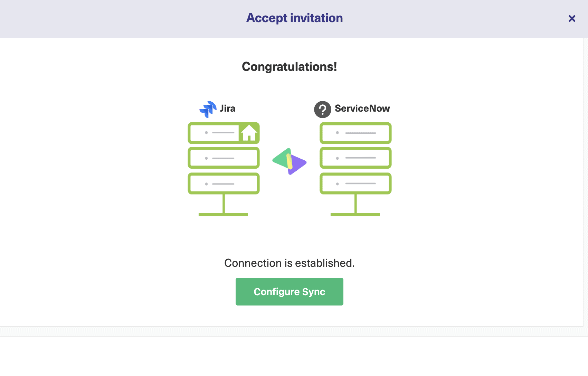Click the yellow bar between sync triangles
The height and width of the screenshot is (376, 588).
coord(290,162)
